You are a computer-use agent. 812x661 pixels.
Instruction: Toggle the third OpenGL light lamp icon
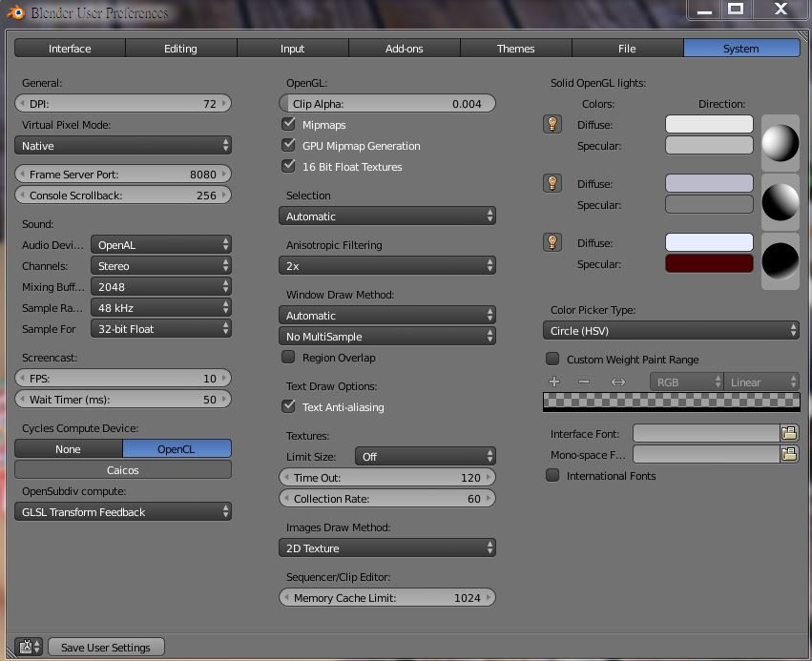[552, 242]
